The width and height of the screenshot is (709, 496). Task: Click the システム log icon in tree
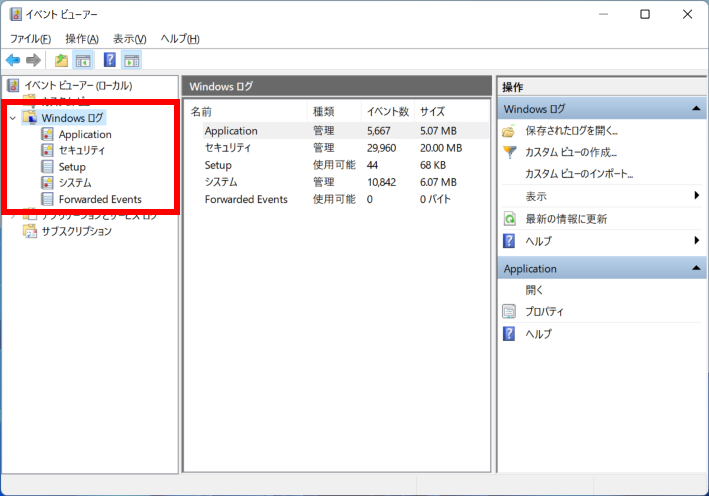pyautogui.click(x=47, y=183)
